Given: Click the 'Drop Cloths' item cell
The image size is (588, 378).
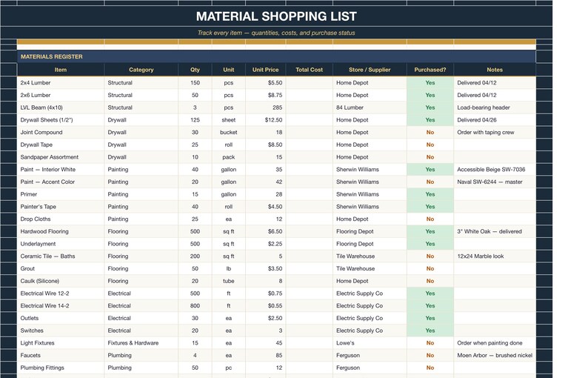Looking at the screenshot, I should click(61, 219).
